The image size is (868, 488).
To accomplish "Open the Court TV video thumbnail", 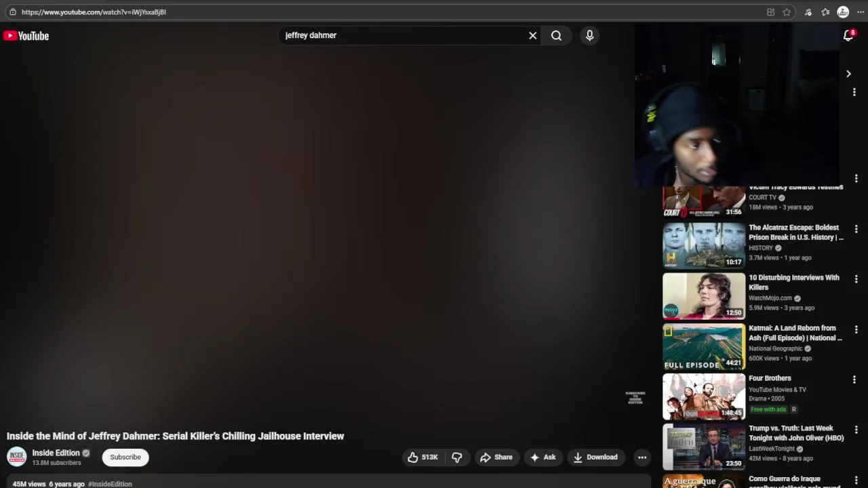I will coord(703,201).
